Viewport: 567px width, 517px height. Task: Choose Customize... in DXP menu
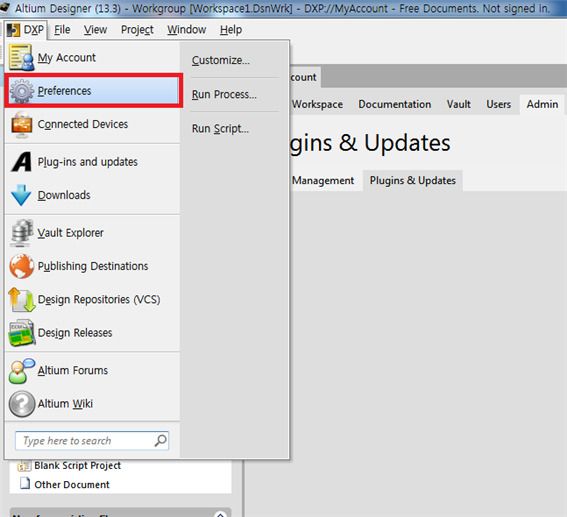coord(221,60)
